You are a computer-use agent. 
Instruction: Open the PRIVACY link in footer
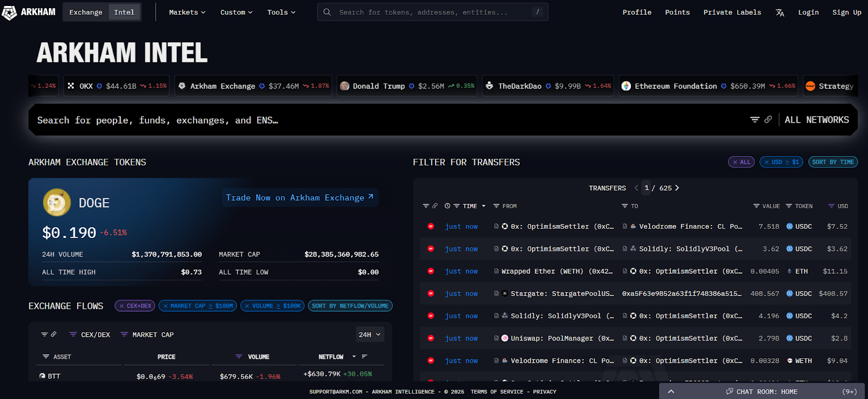(545, 391)
